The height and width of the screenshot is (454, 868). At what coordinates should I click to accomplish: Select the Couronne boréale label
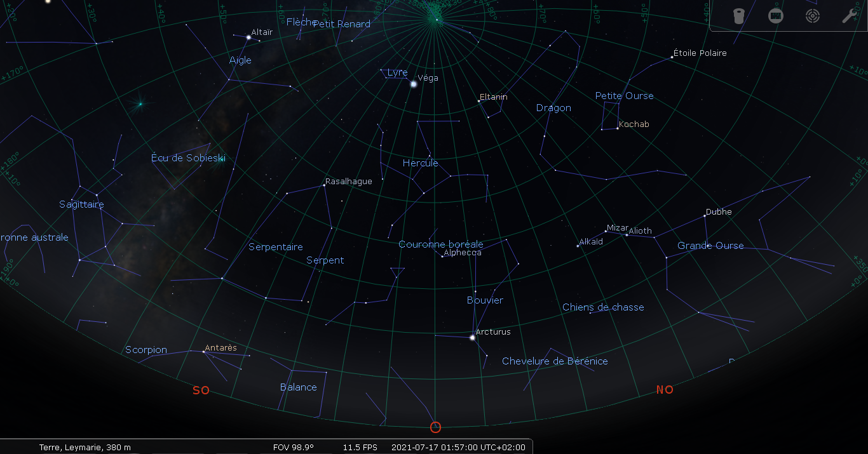(441, 244)
